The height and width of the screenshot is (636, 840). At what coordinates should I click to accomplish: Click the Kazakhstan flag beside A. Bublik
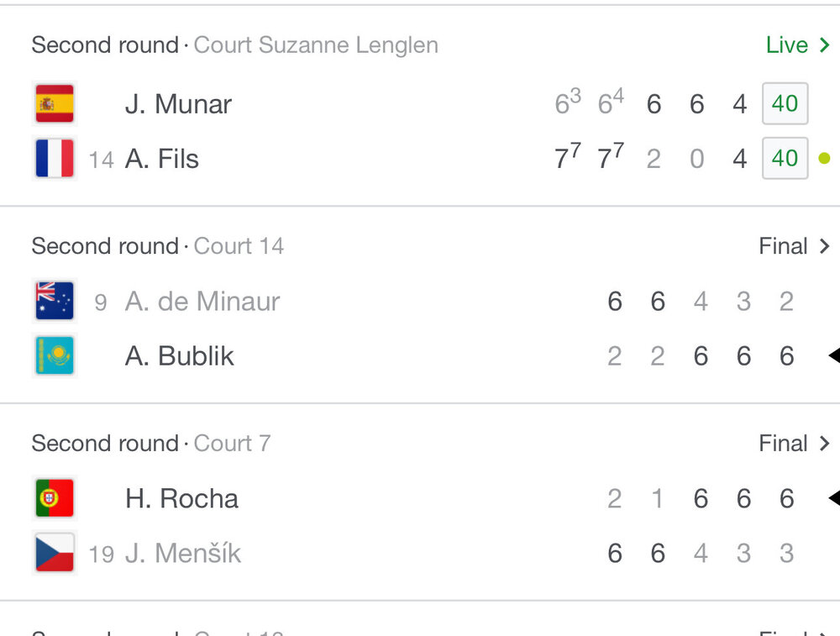point(55,356)
